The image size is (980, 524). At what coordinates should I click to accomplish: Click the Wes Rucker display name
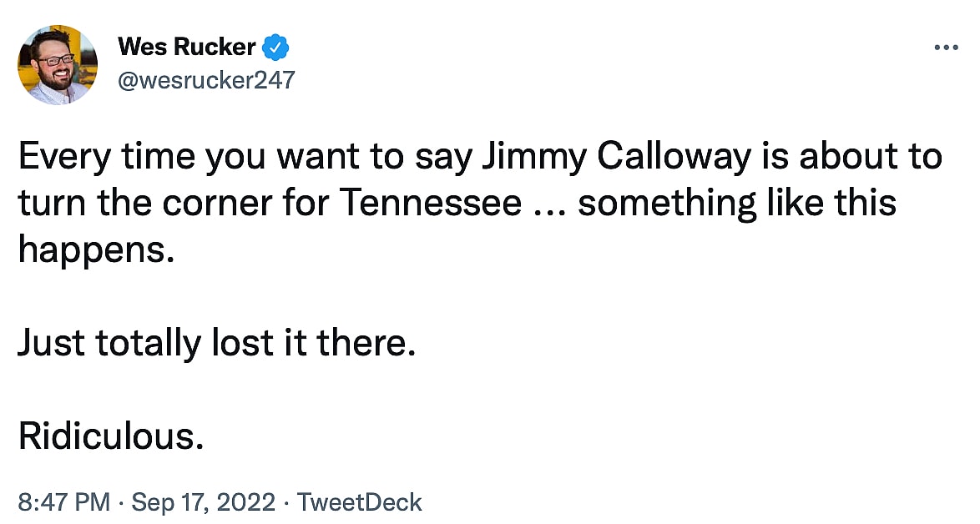tap(186, 48)
